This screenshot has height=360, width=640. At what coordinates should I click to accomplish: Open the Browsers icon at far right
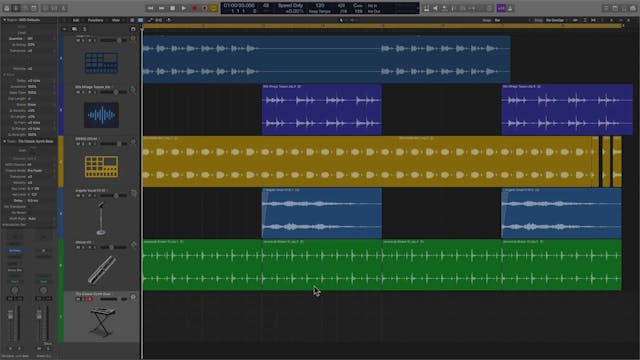click(633, 8)
